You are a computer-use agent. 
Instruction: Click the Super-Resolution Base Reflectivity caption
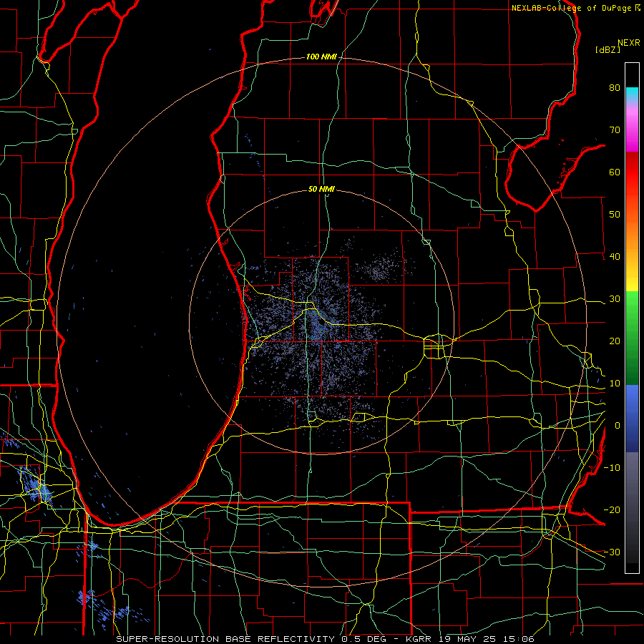coord(225,639)
